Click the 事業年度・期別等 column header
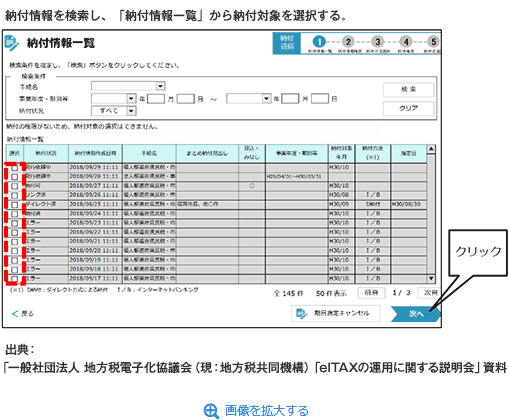510x420 pixels. (297, 153)
